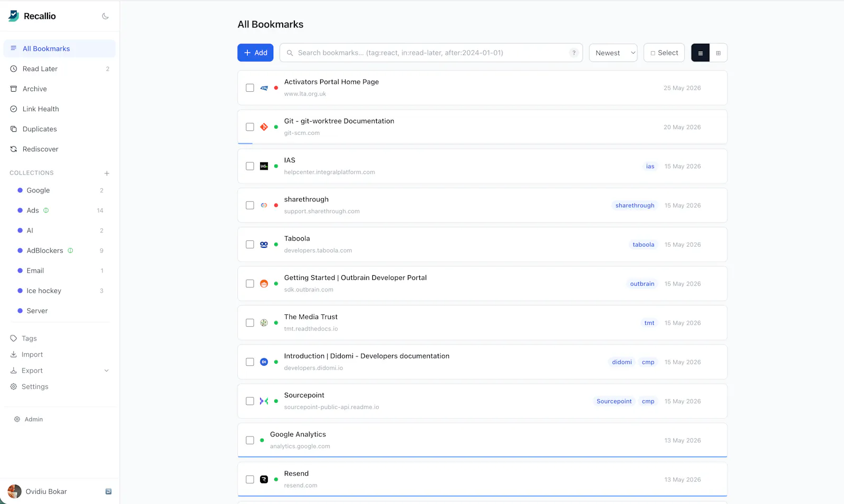This screenshot has width=844, height=504.
Task: Click the info icon beside AdBlockers collection
Action: [71, 250]
